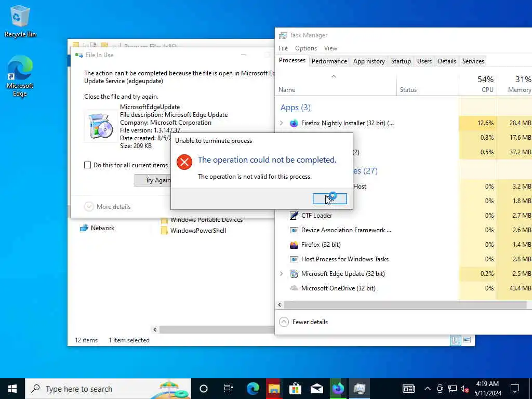Click the Apps (3) group heading
Viewport: 532px width, 399px height.
[295, 108]
